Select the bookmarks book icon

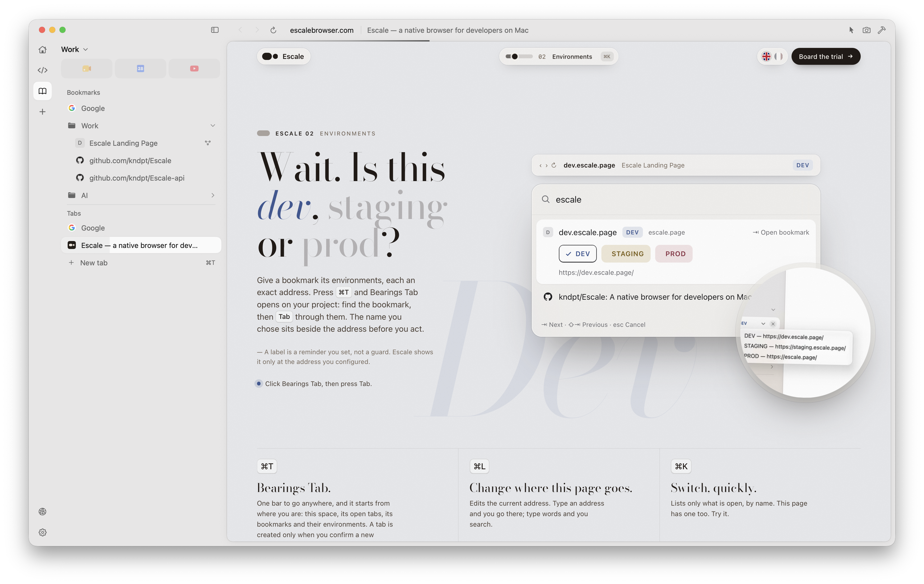(x=43, y=91)
